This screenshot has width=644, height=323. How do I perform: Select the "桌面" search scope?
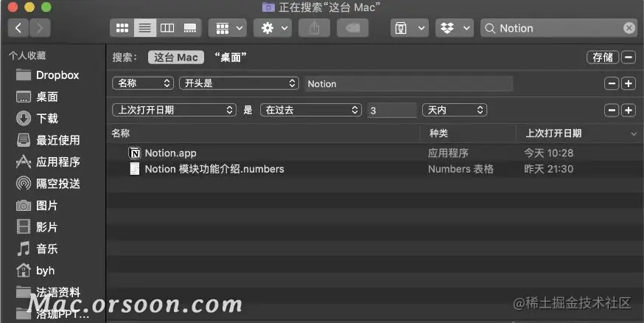tap(231, 58)
